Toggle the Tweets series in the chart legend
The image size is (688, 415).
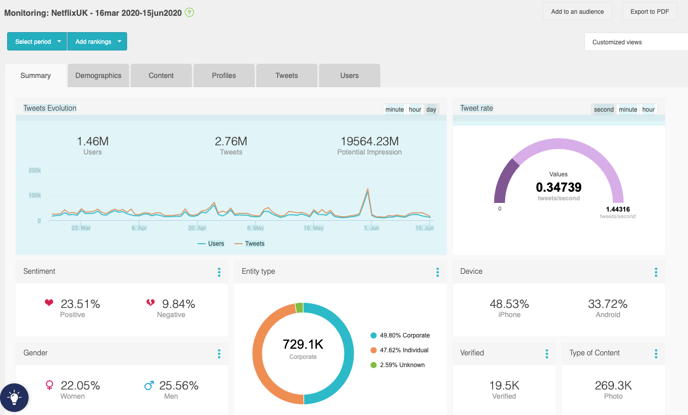(x=250, y=243)
